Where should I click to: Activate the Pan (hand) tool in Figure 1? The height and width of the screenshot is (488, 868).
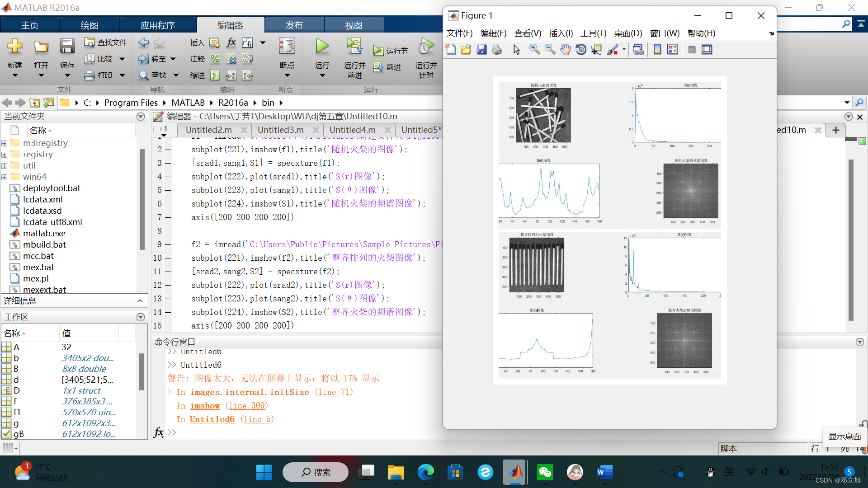tap(566, 50)
